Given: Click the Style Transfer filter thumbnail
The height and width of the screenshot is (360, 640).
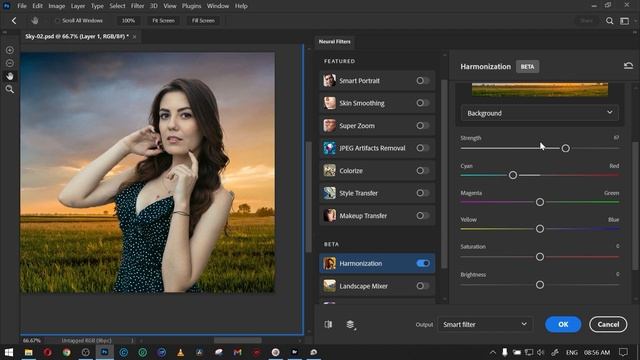Looking at the screenshot, I should [329, 193].
